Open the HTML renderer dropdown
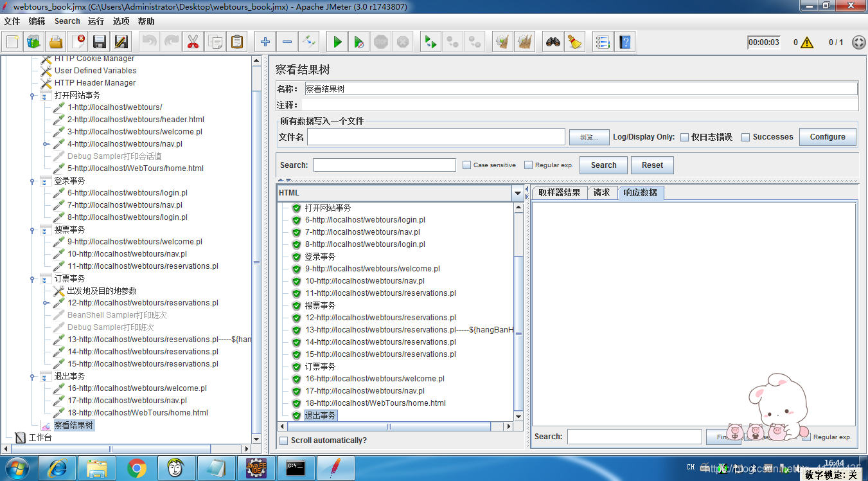Viewport: 868px width, 481px height. click(x=517, y=193)
